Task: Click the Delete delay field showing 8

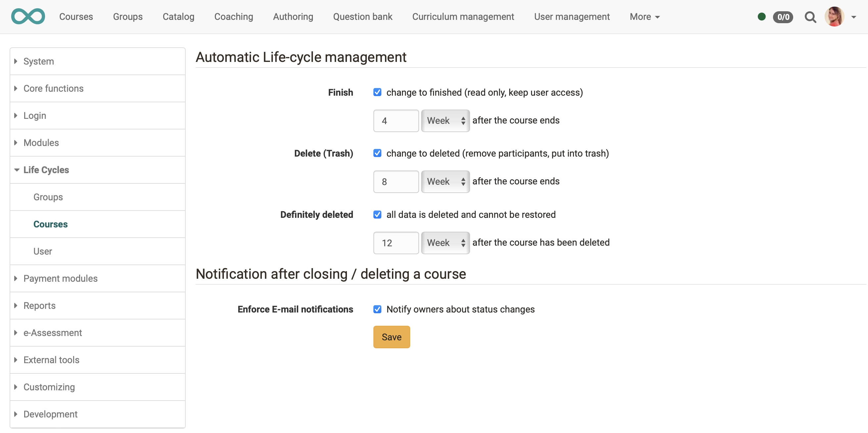Action: 396,182
